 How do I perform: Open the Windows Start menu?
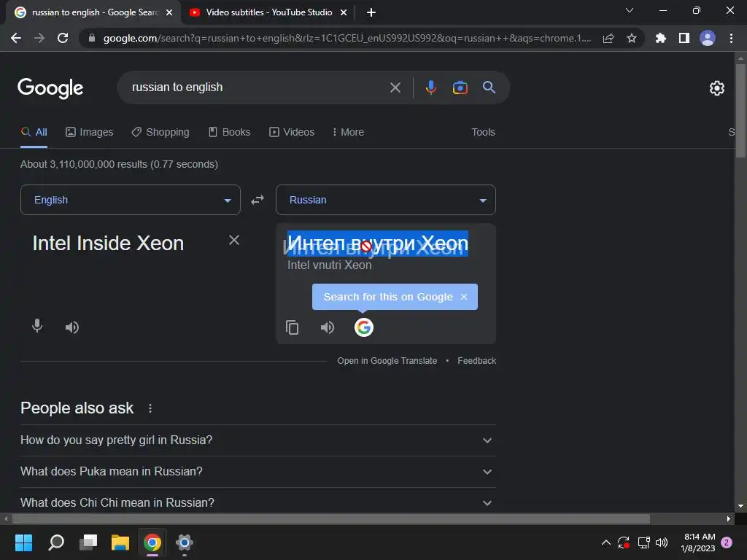click(x=23, y=542)
